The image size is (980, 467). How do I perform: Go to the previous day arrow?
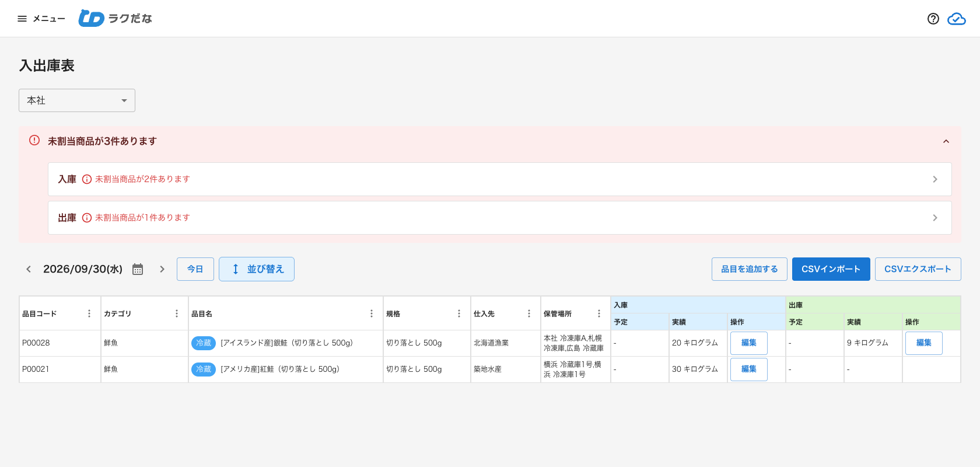[x=29, y=269]
